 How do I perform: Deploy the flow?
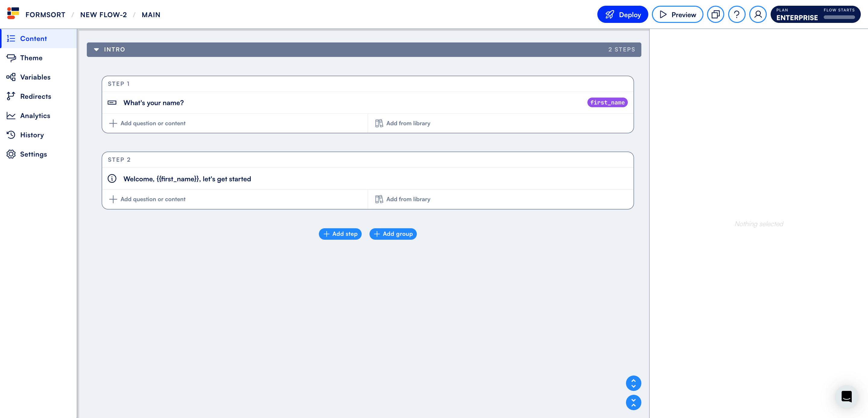click(622, 14)
